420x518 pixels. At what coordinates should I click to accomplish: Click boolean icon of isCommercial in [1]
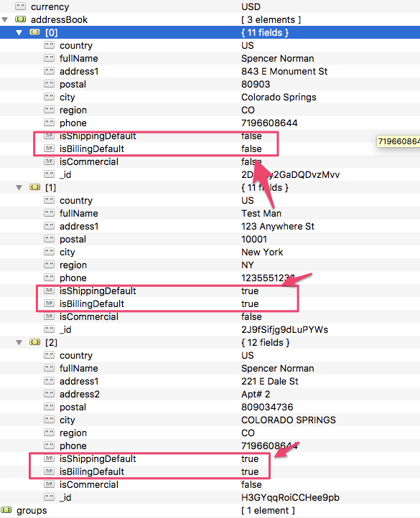(50, 316)
